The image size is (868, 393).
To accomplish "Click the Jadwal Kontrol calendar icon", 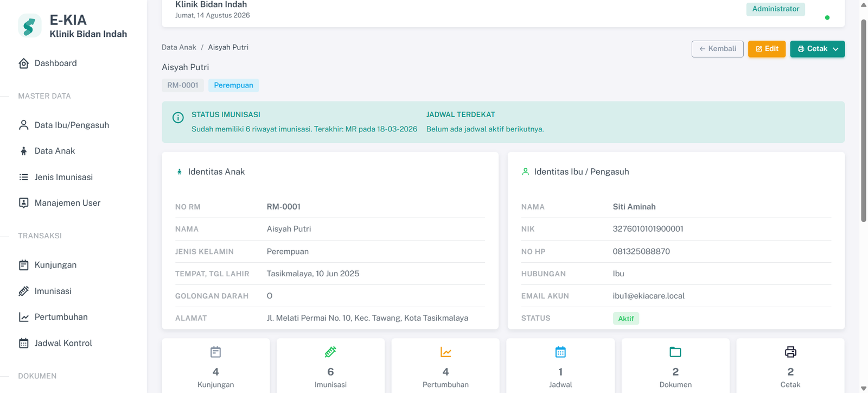I will [24, 344].
